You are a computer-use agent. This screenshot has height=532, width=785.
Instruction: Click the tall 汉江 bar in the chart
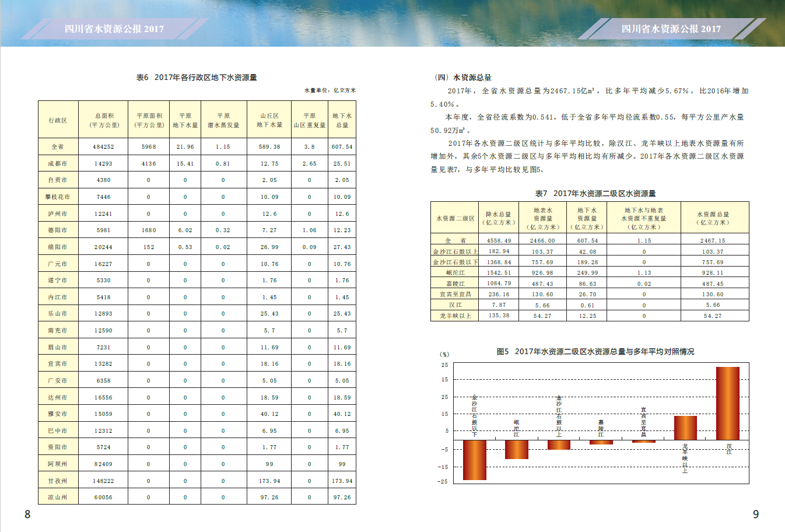[727, 402]
